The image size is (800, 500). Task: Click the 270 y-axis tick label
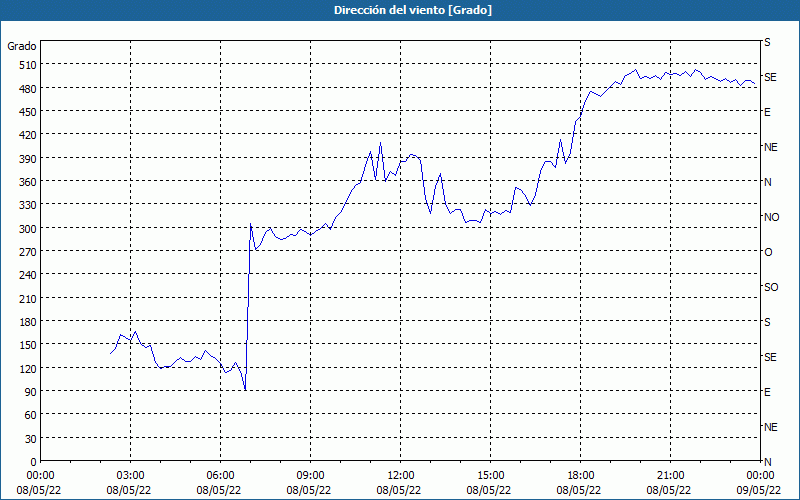point(28,252)
